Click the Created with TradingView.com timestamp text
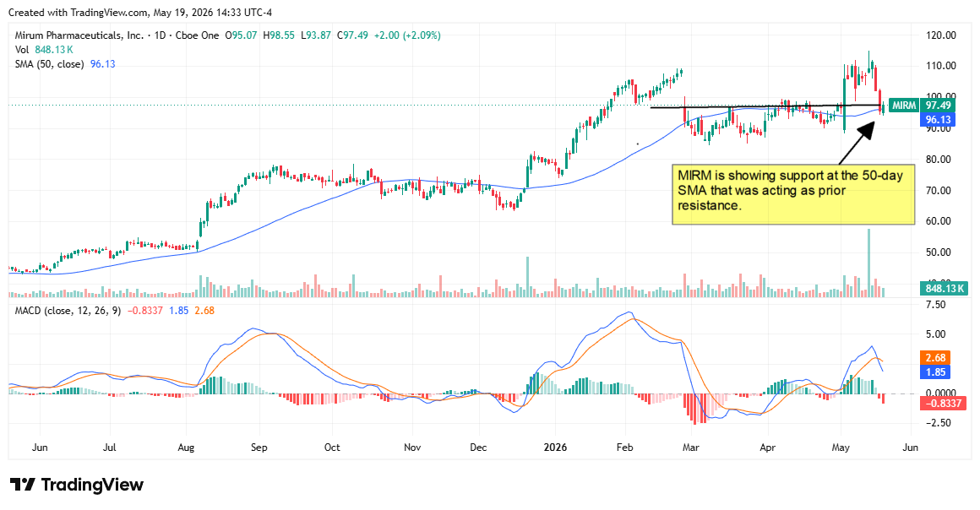980x510 pixels. point(140,13)
